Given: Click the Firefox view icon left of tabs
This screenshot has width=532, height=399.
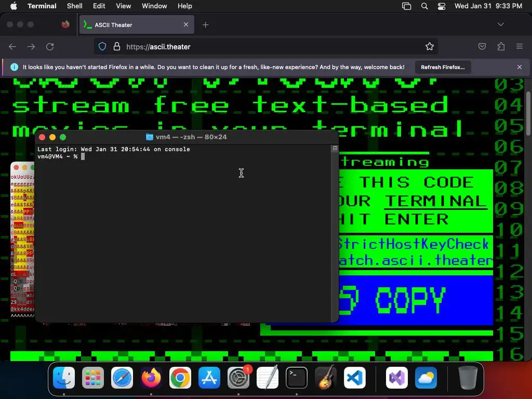Looking at the screenshot, I should [x=65, y=24].
